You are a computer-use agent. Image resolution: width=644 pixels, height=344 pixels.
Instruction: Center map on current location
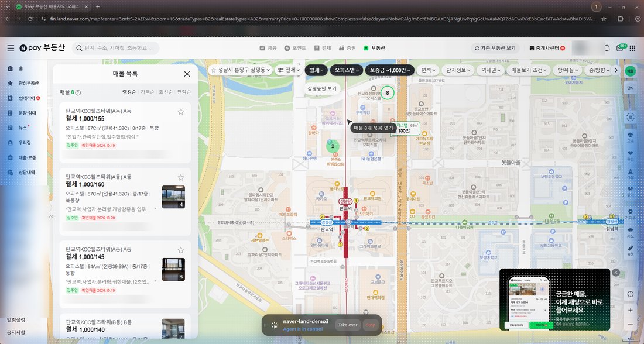[x=631, y=294]
